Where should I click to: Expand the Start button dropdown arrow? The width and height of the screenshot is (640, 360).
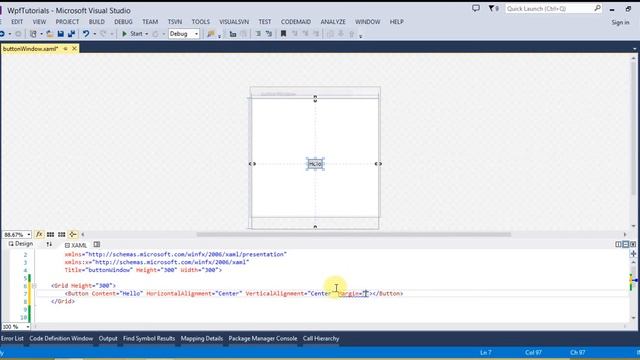coord(147,34)
